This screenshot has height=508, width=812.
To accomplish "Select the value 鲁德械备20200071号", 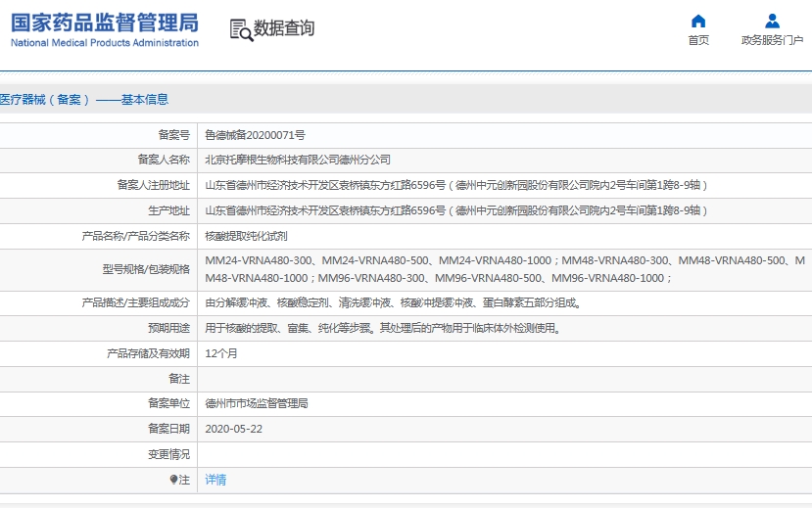I will pos(255,135).
